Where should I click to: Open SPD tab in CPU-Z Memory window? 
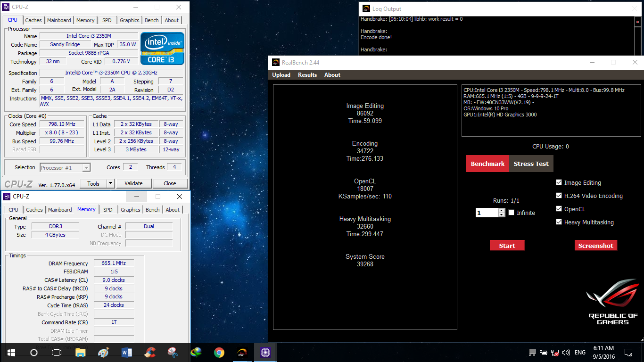click(108, 210)
